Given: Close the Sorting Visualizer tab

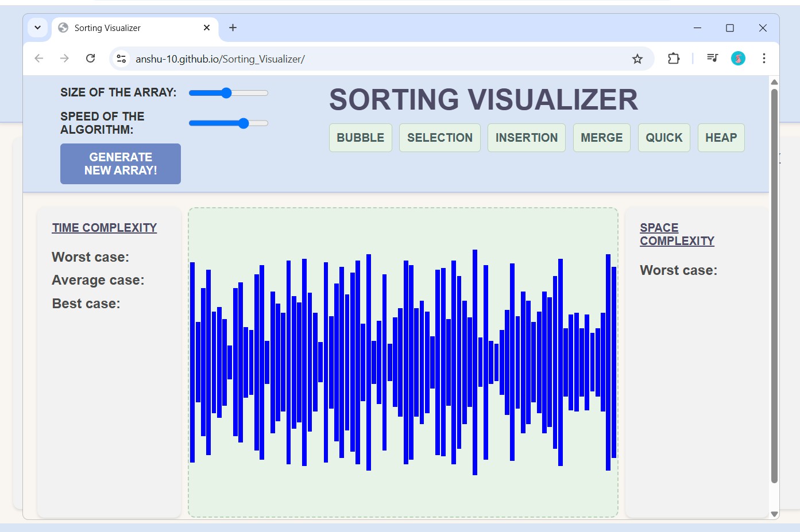Looking at the screenshot, I should pos(207,28).
